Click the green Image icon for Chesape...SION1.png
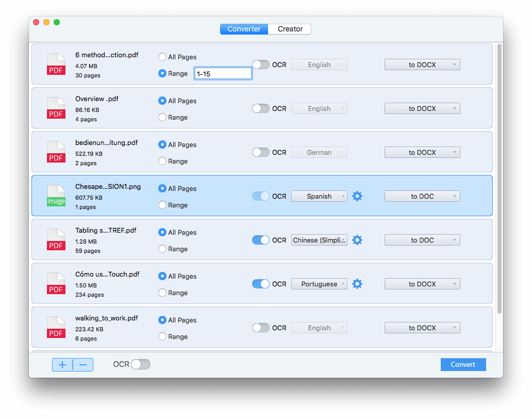532x419 pixels. 56,196
